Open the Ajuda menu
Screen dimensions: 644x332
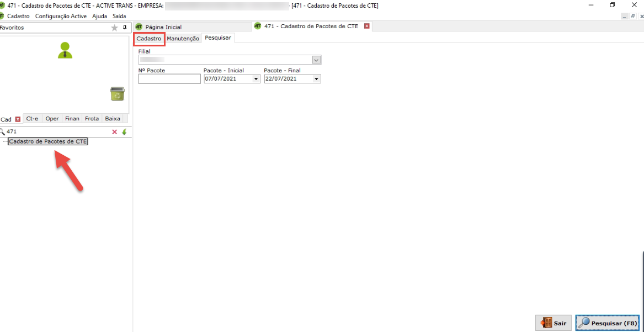coord(99,16)
